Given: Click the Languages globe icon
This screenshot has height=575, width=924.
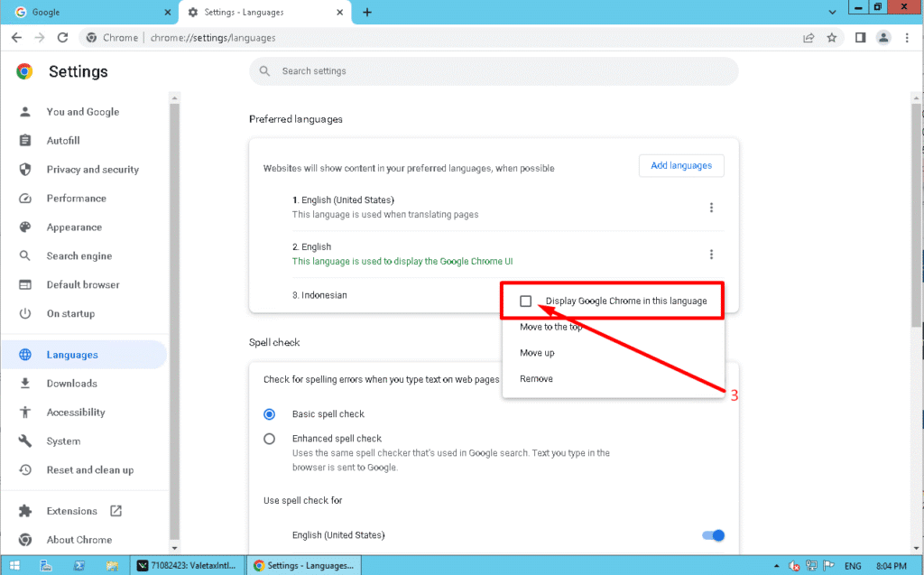Looking at the screenshot, I should tap(24, 355).
